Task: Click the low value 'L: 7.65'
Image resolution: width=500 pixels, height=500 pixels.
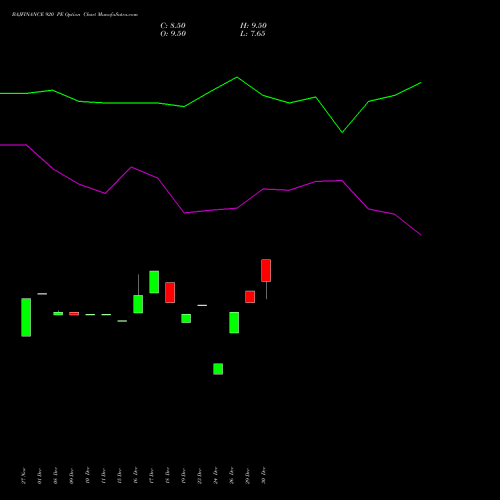Action: point(253,34)
